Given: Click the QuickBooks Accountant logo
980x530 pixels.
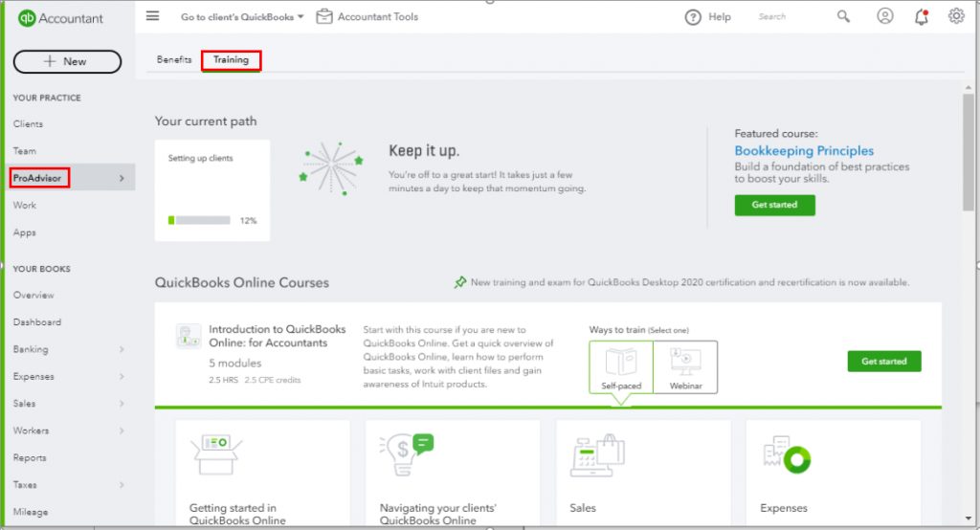Looking at the screenshot, I should click(x=60, y=18).
